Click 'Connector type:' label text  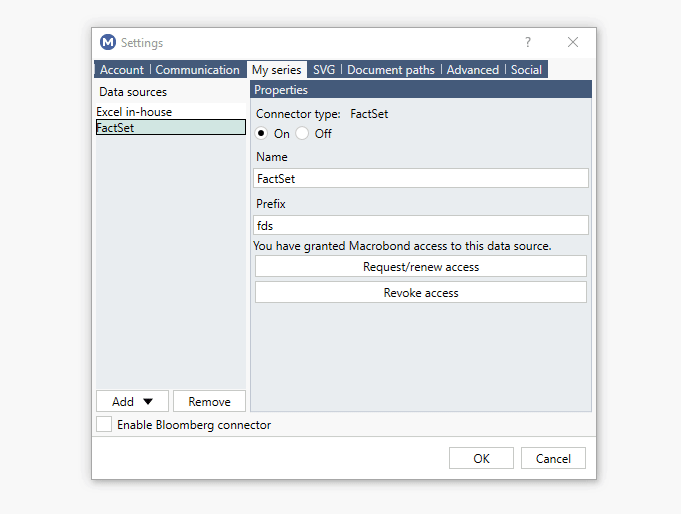pyautogui.click(x=298, y=114)
